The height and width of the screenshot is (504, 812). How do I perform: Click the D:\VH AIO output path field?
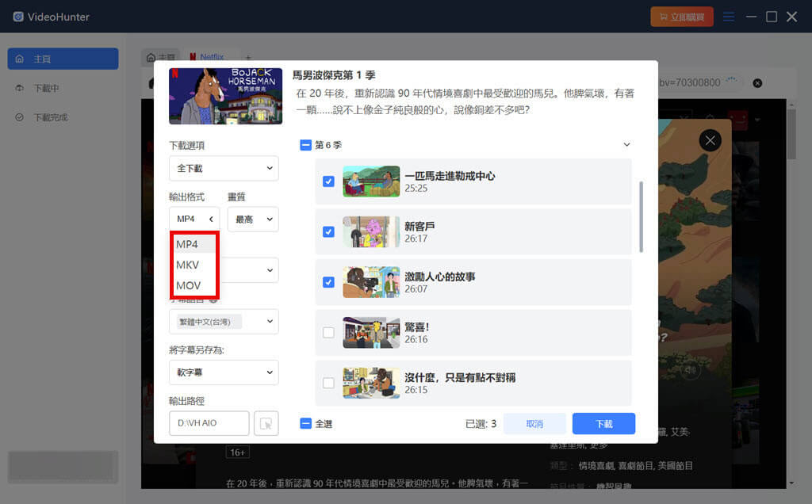pos(209,422)
